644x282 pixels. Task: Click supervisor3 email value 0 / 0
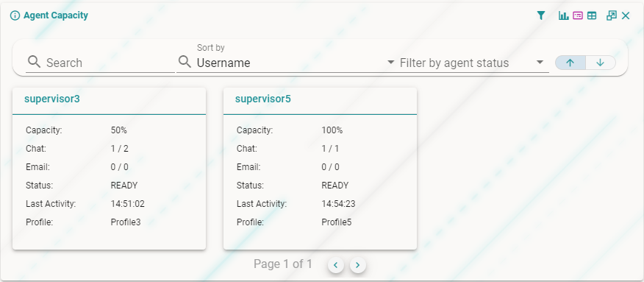pos(120,167)
